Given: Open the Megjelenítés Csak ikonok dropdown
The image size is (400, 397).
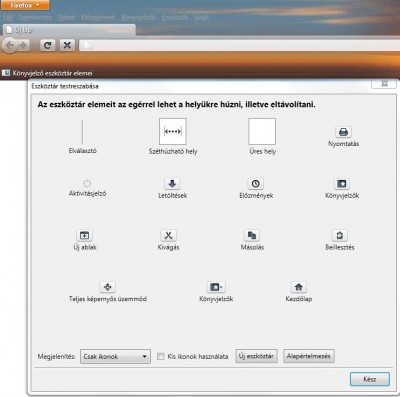Looking at the screenshot, I should tap(115, 356).
